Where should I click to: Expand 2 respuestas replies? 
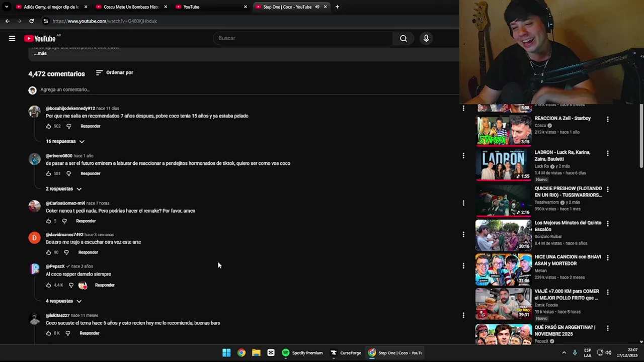(63, 189)
